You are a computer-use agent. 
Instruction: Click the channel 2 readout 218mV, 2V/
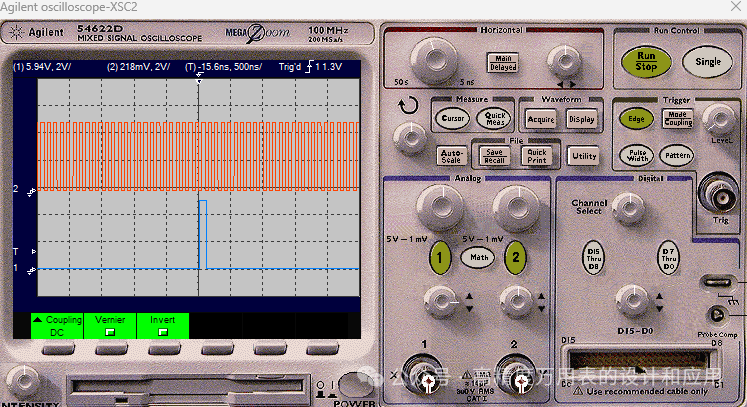[x=138, y=67]
